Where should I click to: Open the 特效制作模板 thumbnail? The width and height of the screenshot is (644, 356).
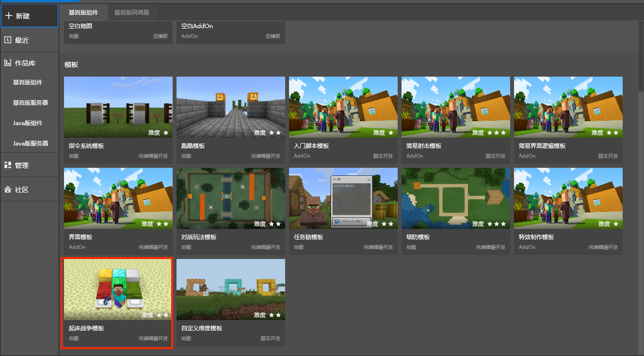coord(568,198)
